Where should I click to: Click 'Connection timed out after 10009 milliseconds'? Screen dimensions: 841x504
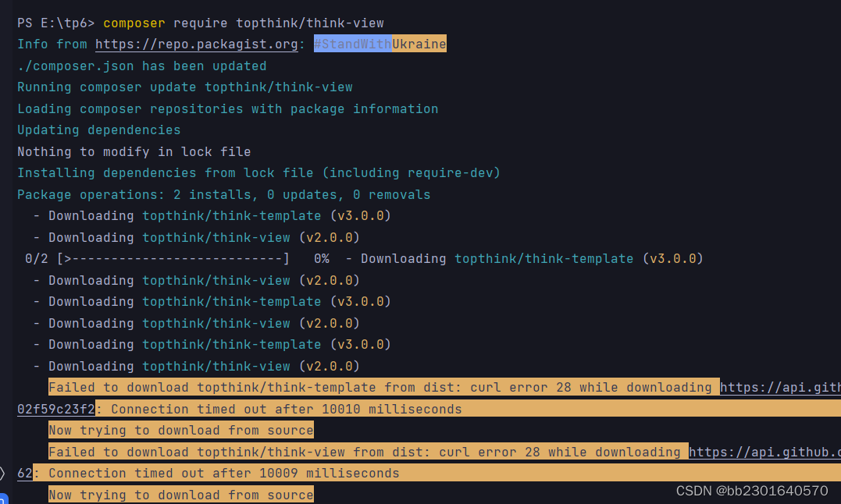pyautogui.click(x=223, y=474)
